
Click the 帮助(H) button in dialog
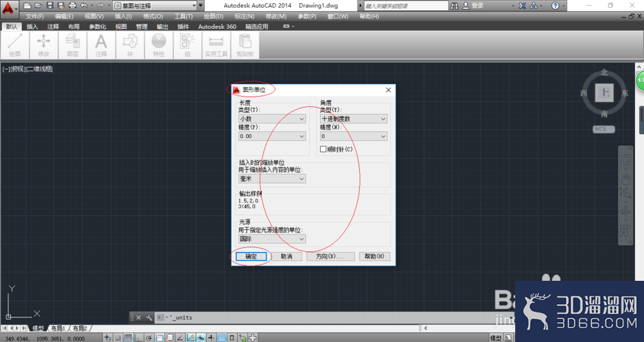tap(374, 256)
